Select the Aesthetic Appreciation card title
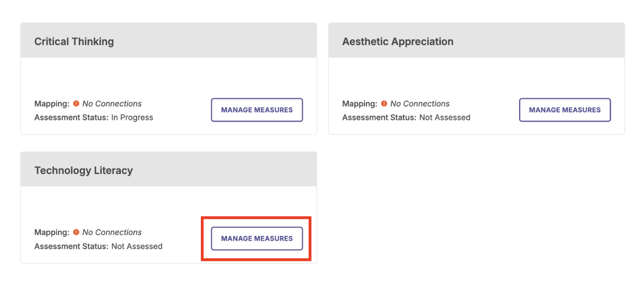 pyautogui.click(x=398, y=42)
